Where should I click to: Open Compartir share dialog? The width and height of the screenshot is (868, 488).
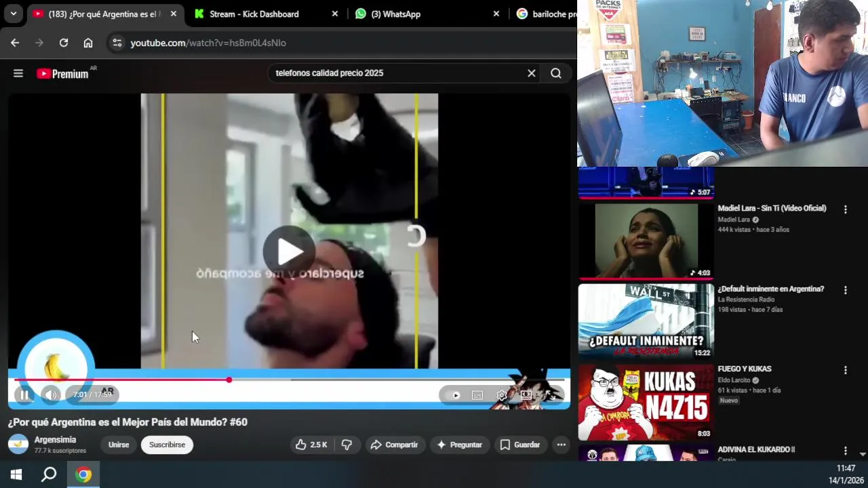pyautogui.click(x=394, y=445)
